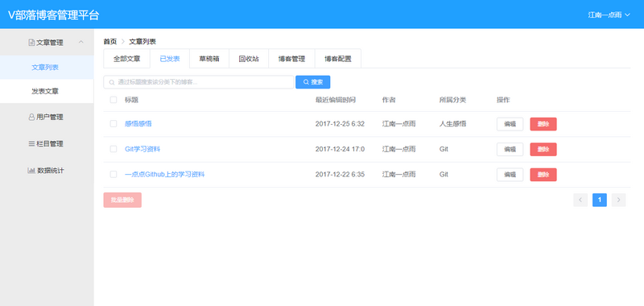Select the 已发表 tab
Image resolution: width=644 pixels, height=306 pixels.
point(170,59)
